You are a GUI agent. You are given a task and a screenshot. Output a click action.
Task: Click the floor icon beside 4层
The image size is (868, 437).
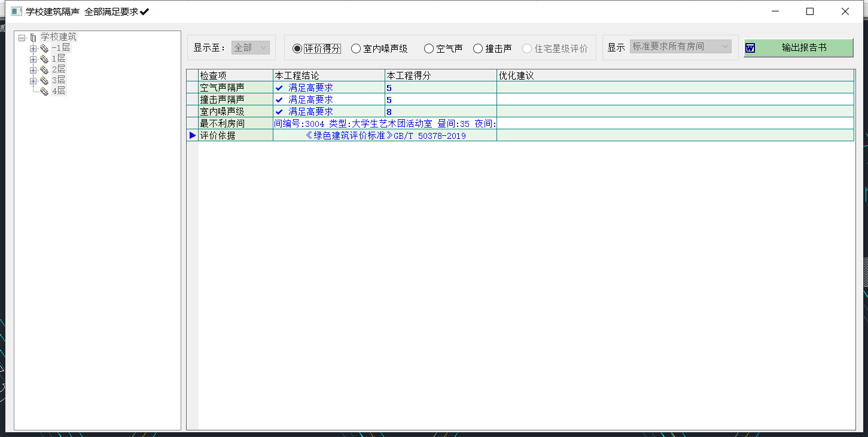click(44, 92)
